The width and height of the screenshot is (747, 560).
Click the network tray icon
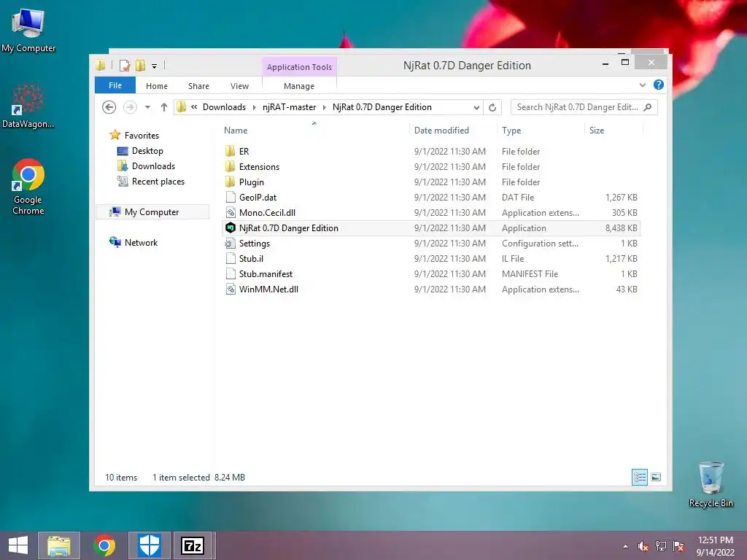coord(661,546)
